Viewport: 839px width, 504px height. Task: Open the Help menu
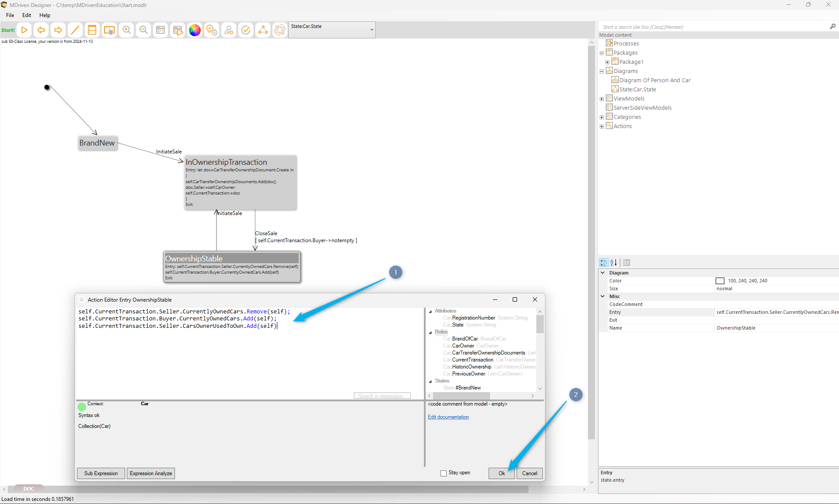(x=45, y=15)
